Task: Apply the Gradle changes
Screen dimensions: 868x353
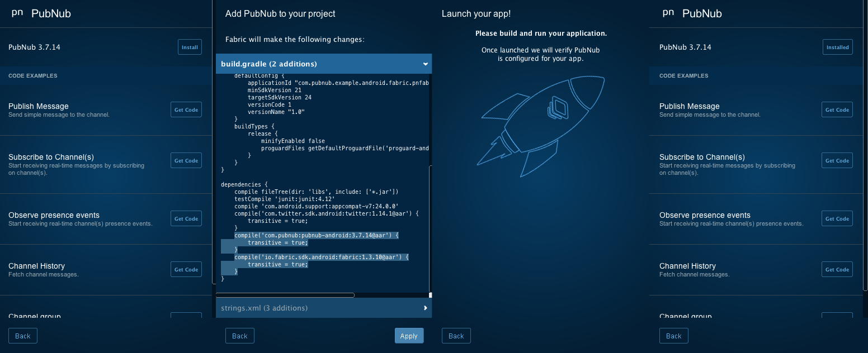Action: tap(409, 336)
